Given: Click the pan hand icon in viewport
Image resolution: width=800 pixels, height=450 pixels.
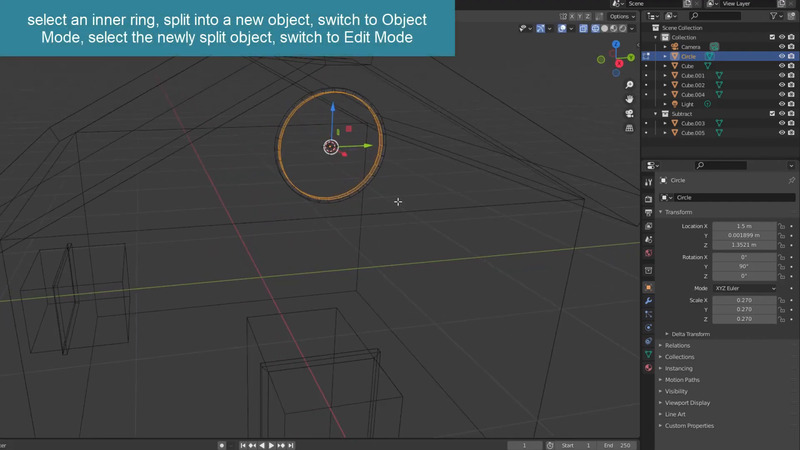Looking at the screenshot, I should pos(628,99).
